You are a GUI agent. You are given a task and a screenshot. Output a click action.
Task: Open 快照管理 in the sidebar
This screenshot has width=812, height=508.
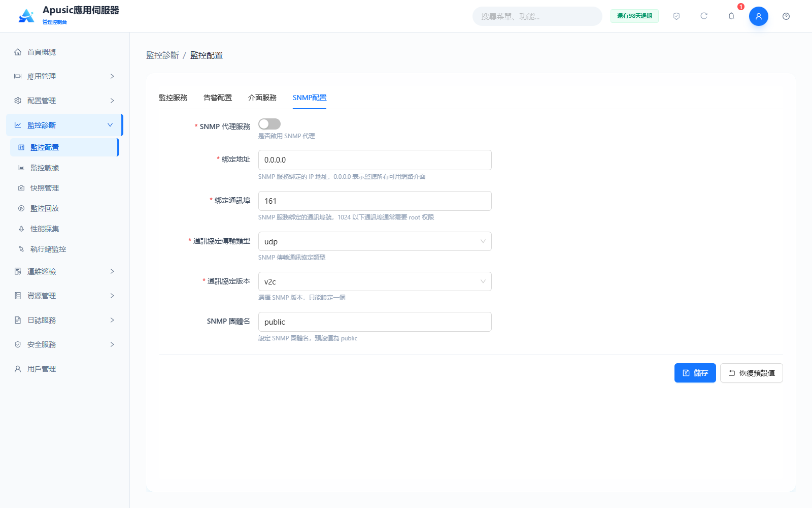click(x=64, y=188)
